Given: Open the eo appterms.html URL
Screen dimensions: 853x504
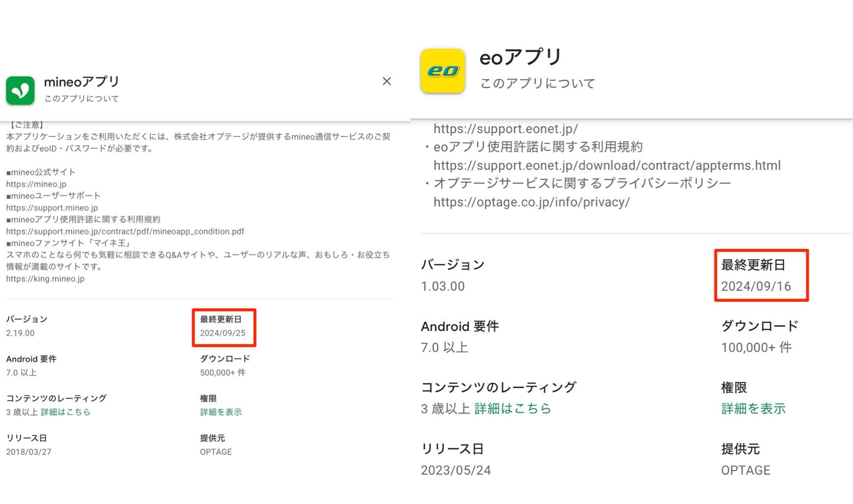Looking at the screenshot, I should 607,166.
